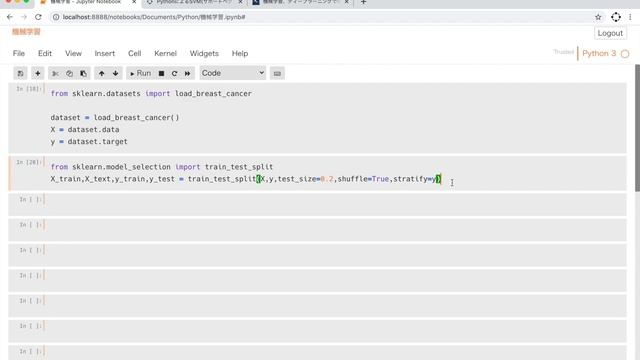Open a new browser tab
Image resolution: width=640 pixels, height=360 pixels.
tap(363, 2)
